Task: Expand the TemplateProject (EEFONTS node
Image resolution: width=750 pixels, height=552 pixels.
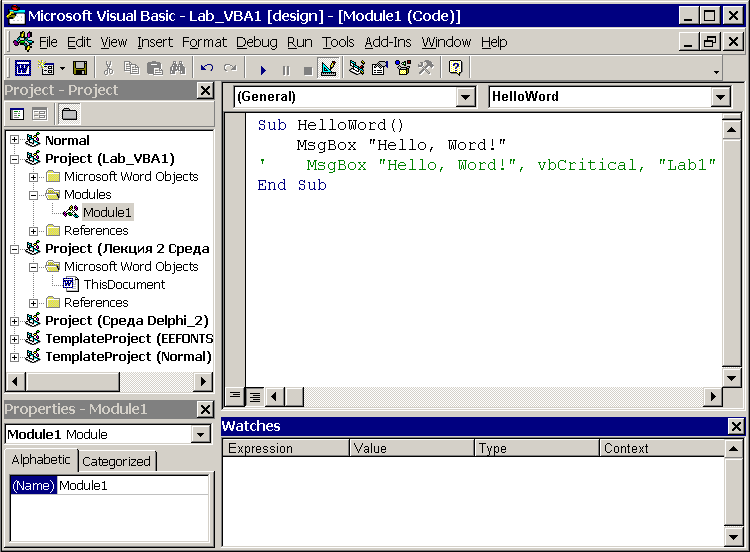Action: point(14,339)
